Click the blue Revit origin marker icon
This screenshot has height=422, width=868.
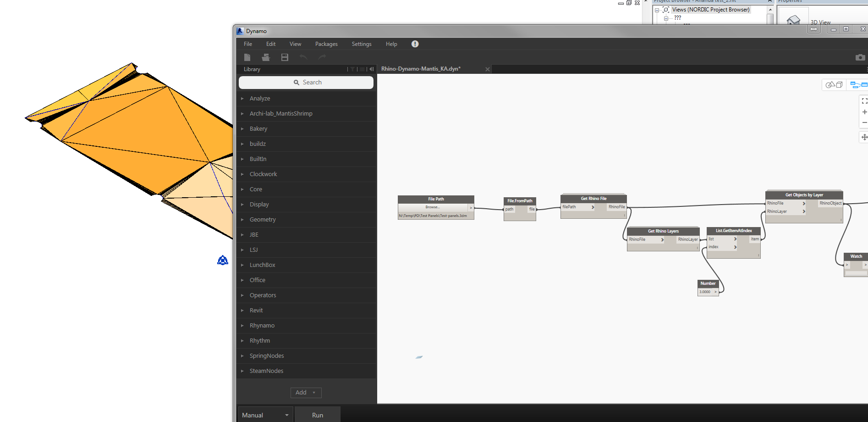223,261
